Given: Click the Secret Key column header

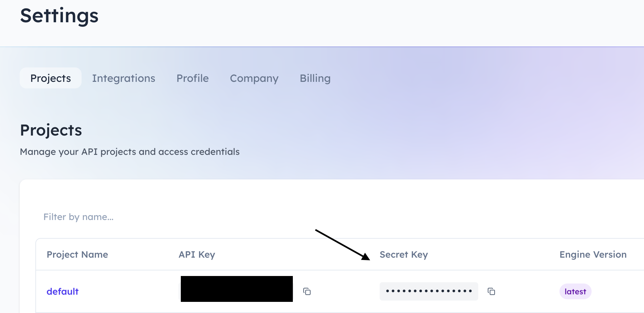Looking at the screenshot, I should (404, 254).
